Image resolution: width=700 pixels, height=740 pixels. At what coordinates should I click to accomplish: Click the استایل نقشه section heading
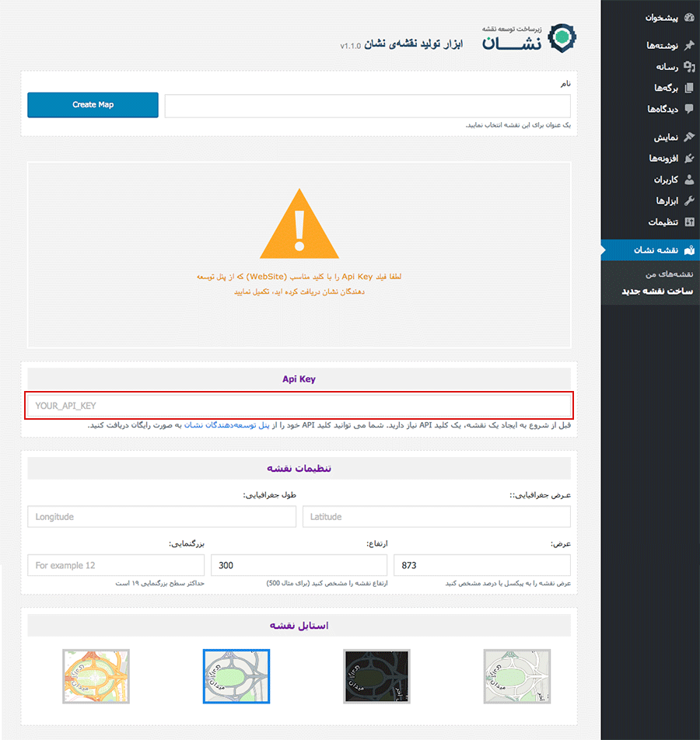point(299,625)
